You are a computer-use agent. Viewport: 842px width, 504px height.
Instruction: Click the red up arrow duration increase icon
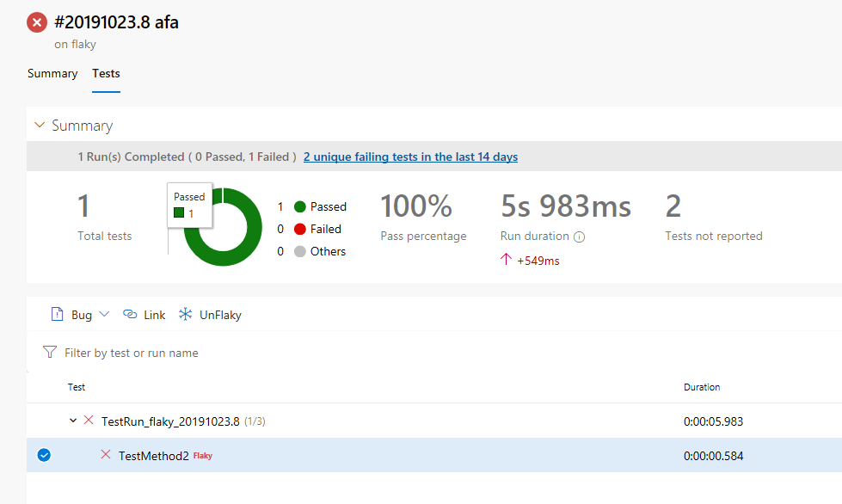pyautogui.click(x=506, y=259)
